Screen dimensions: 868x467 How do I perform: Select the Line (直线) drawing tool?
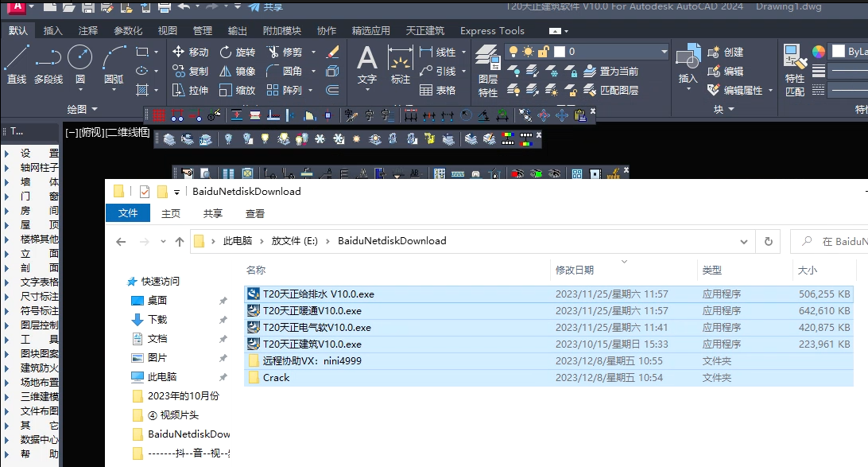click(x=17, y=64)
